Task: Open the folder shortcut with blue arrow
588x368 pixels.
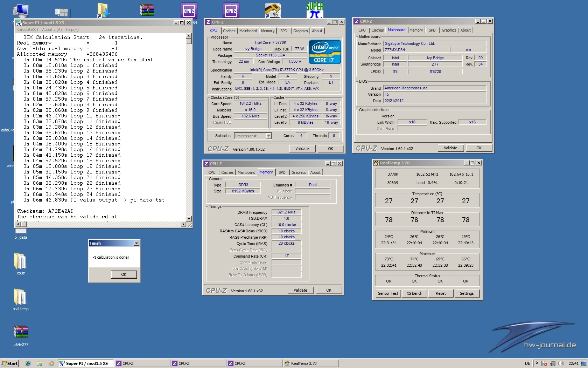Action: pos(104,10)
